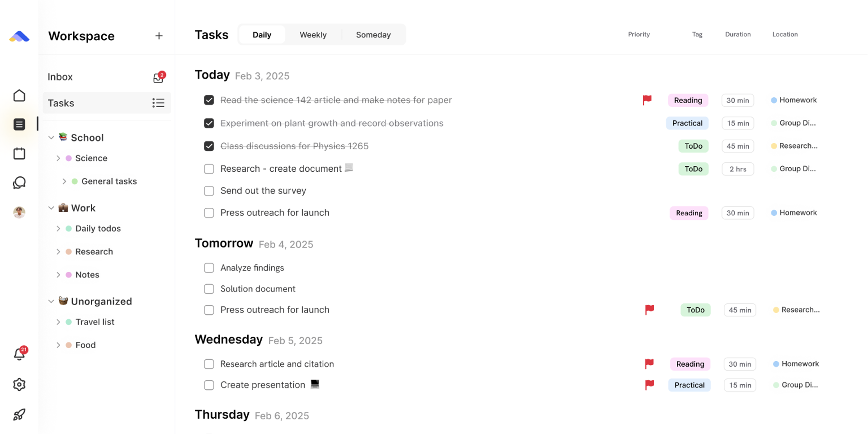This screenshot has width=868, height=434.
Task: Open the Calendar view icon
Action: [19, 153]
